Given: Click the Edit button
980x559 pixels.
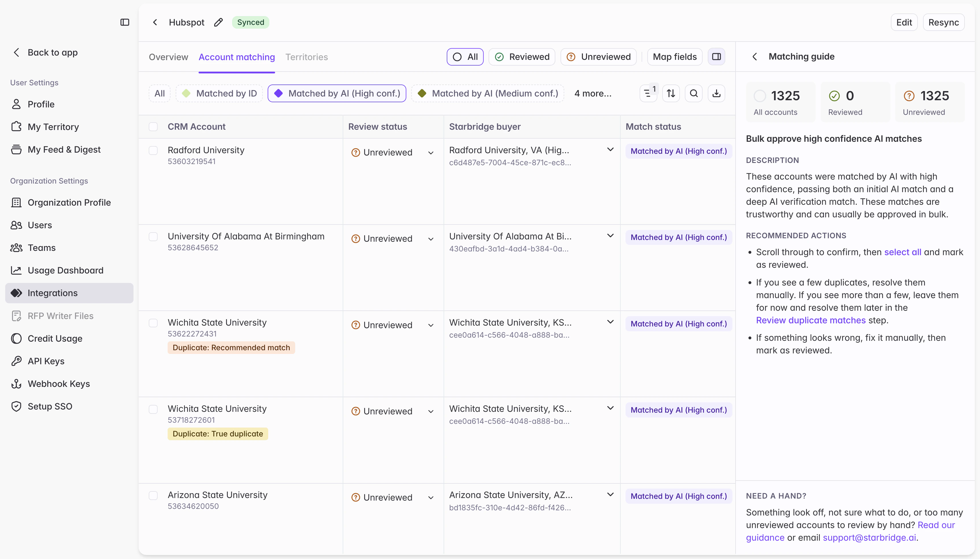Looking at the screenshot, I should [x=904, y=22].
